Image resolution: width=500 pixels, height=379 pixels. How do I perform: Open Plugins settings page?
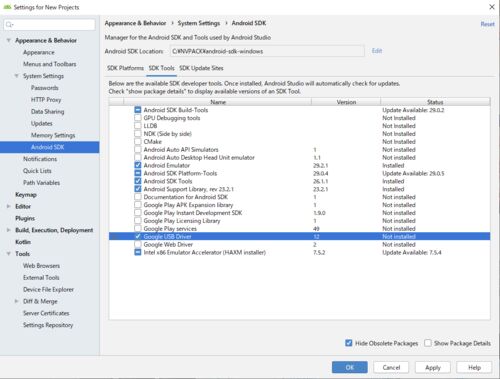point(25,218)
